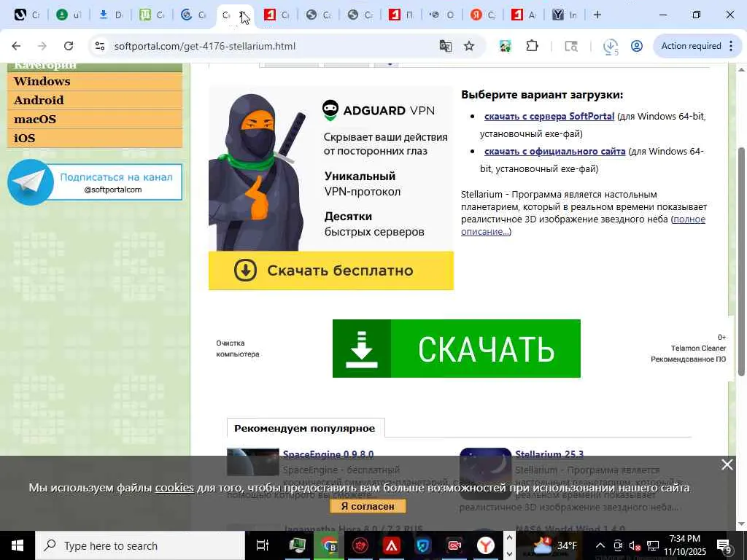Open the colorful extension icon beside the puzzle

click(x=506, y=46)
